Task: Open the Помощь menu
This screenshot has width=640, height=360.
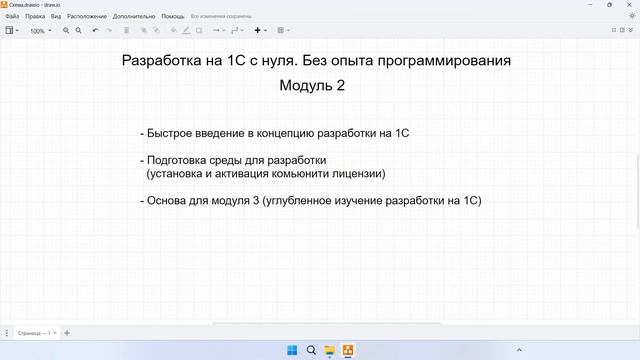Action: (173, 16)
